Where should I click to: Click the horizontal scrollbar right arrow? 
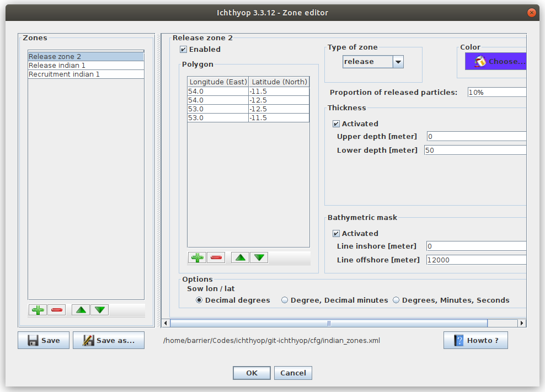[x=521, y=323]
